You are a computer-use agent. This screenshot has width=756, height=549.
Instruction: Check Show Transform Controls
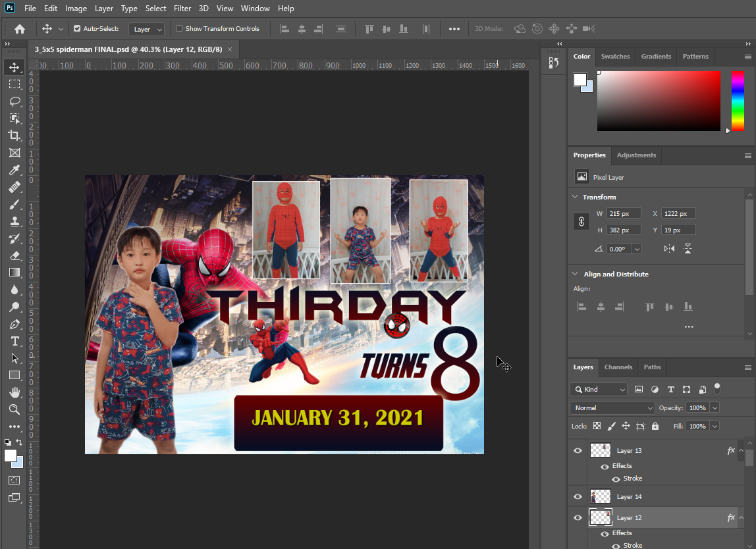click(178, 28)
